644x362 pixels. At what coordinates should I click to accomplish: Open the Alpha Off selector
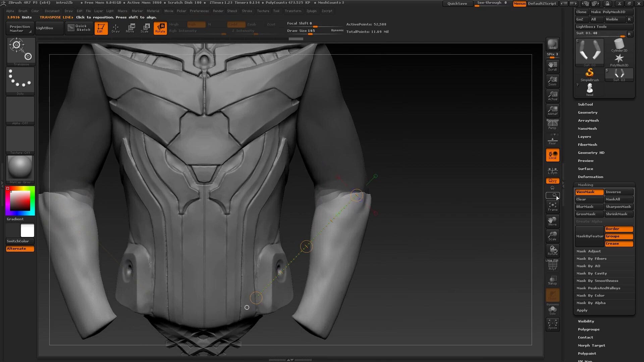pyautogui.click(x=20, y=111)
